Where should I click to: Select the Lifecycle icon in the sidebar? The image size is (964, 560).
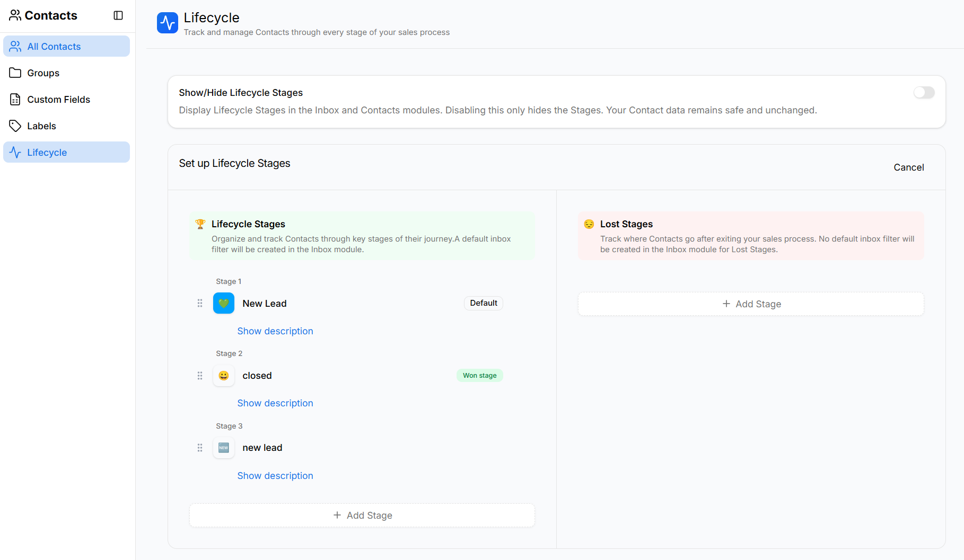14,152
